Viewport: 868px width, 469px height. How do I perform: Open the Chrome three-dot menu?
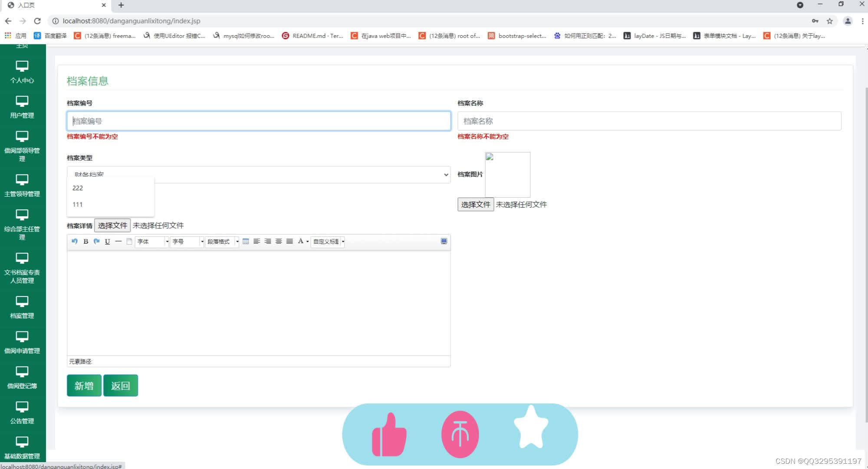click(x=863, y=21)
